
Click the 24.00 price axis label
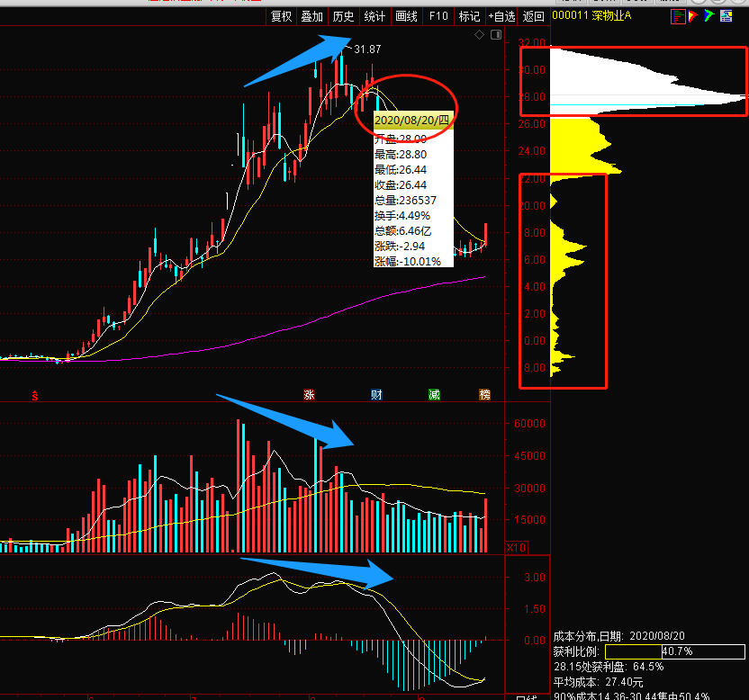click(x=532, y=151)
